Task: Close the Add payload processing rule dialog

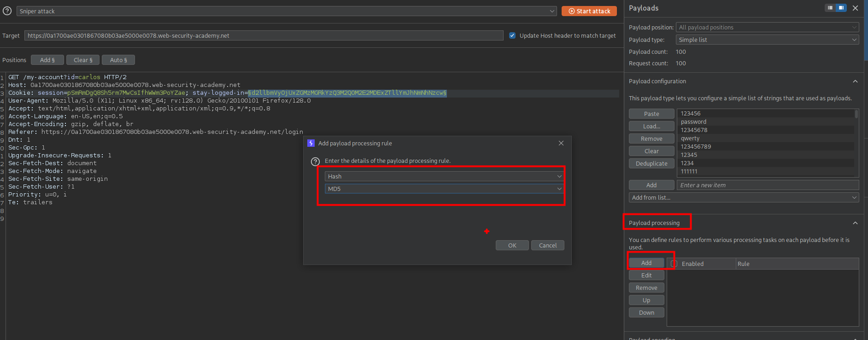Action: coord(561,143)
